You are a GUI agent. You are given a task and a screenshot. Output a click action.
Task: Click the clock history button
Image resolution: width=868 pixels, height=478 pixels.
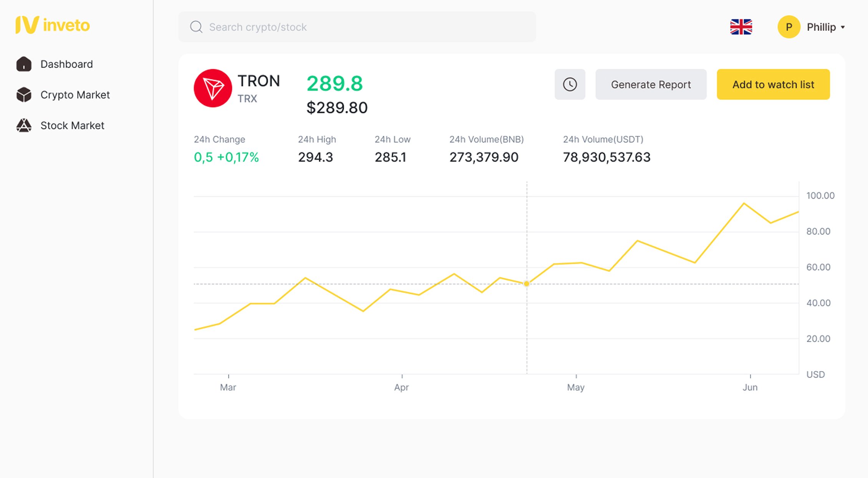click(570, 85)
